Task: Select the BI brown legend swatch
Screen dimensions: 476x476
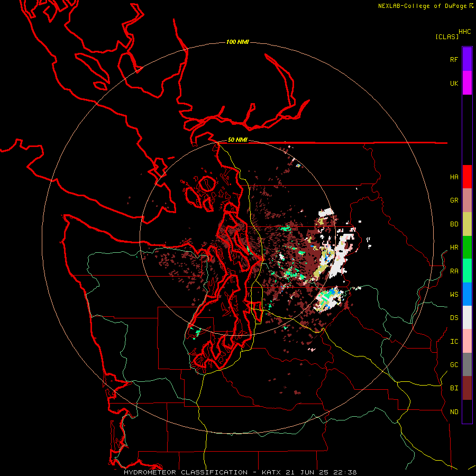Action: (x=467, y=388)
